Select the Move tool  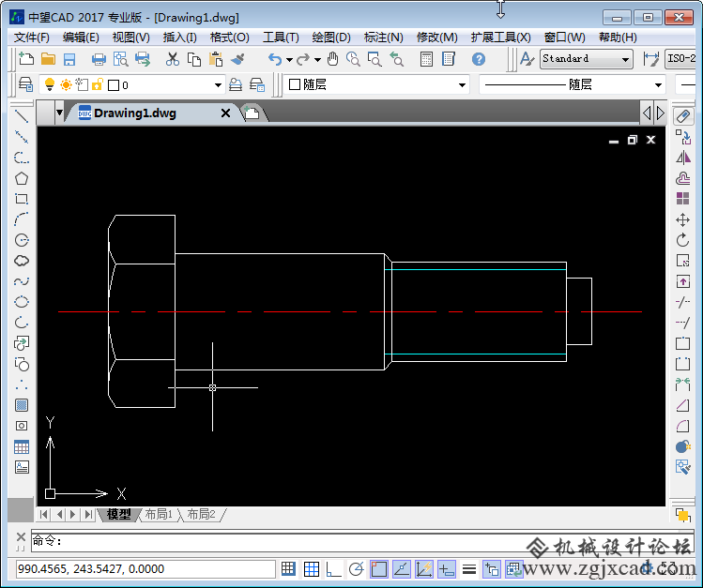pos(683,219)
